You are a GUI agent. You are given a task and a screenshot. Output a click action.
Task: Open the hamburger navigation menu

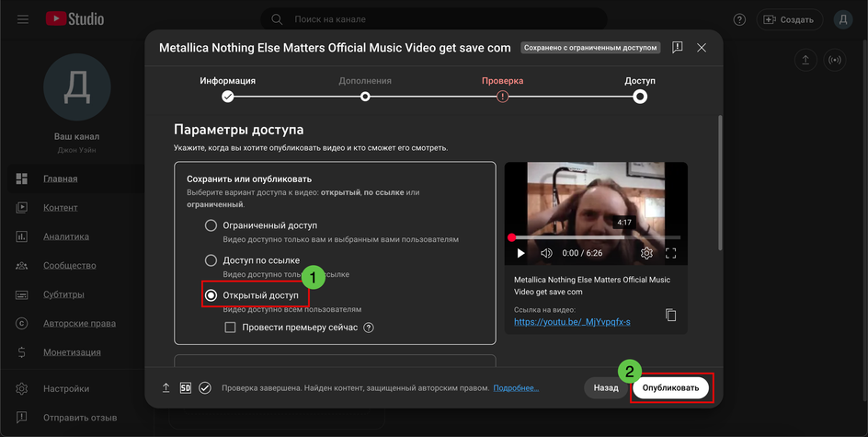[x=23, y=19]
